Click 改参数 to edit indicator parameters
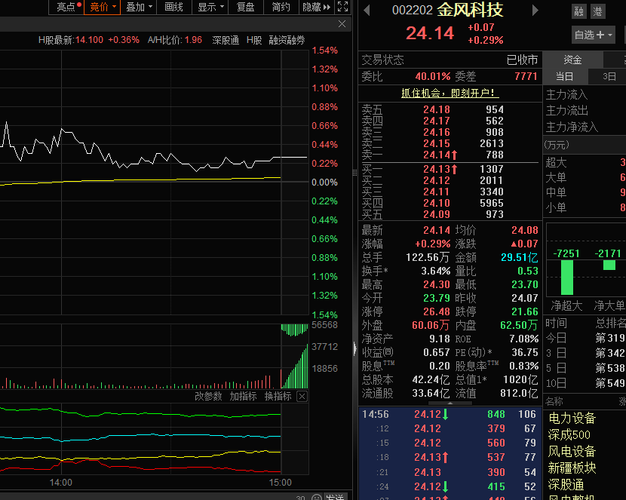 pos(208,396)
